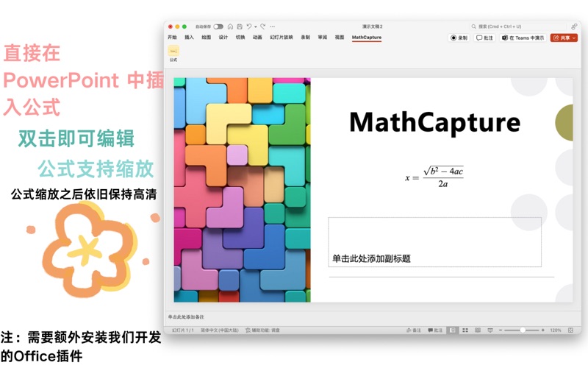Expand the undo history dropdown arrow
This screenshot has height=368, width=588.
[x=255, y=26]
